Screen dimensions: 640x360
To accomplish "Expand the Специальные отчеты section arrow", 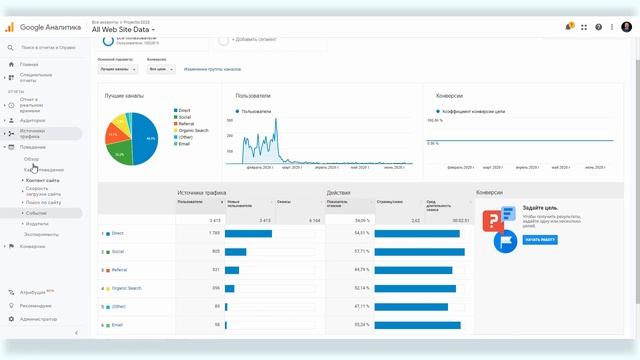I will click(5, 78).
